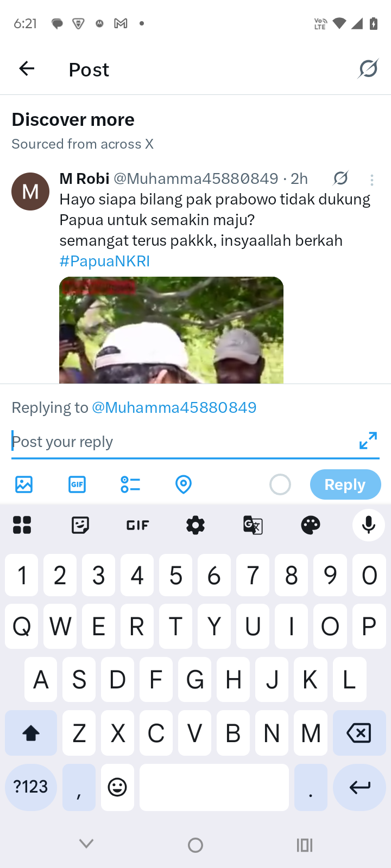Toggle the keyboard shift key
391x868 pixels.
click(x=31, y=733)
